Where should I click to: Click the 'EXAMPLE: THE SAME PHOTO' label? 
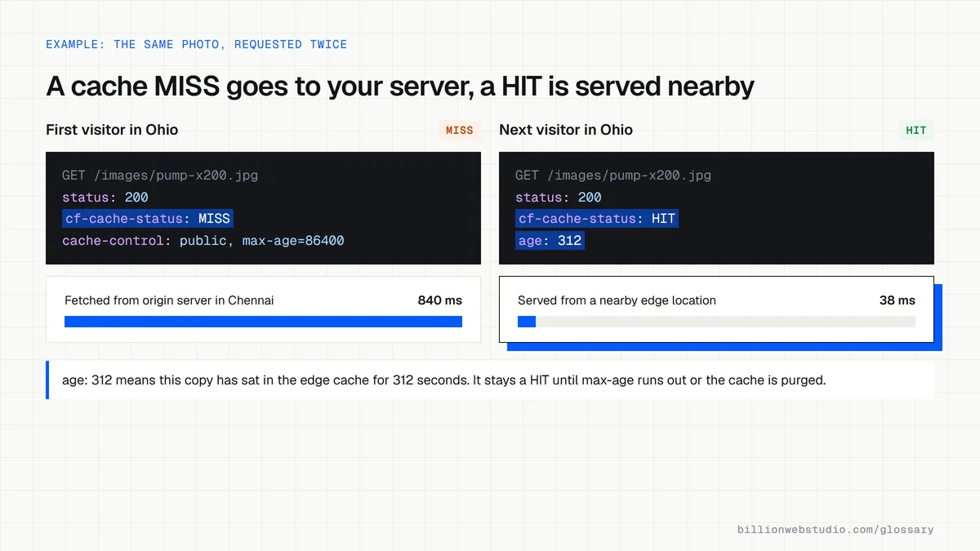[196, 44]
